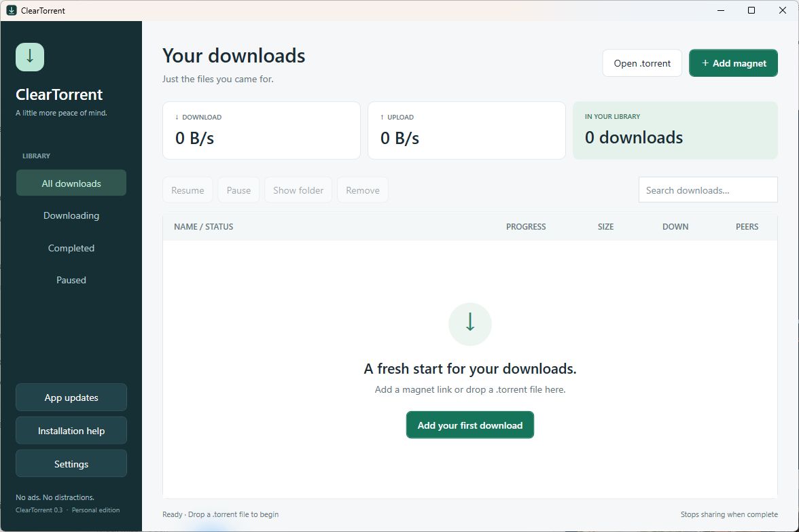
Task: Open Installation help
Action: [71, 431]
